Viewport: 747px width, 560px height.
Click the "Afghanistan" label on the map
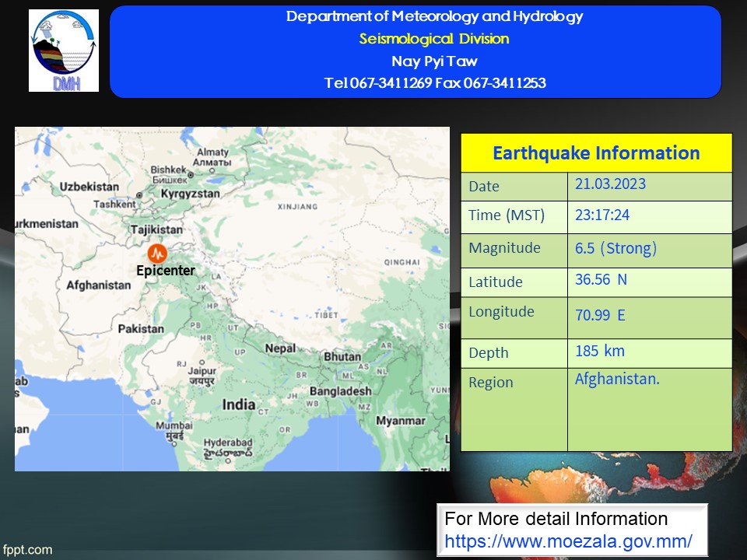tap(99, 285)
